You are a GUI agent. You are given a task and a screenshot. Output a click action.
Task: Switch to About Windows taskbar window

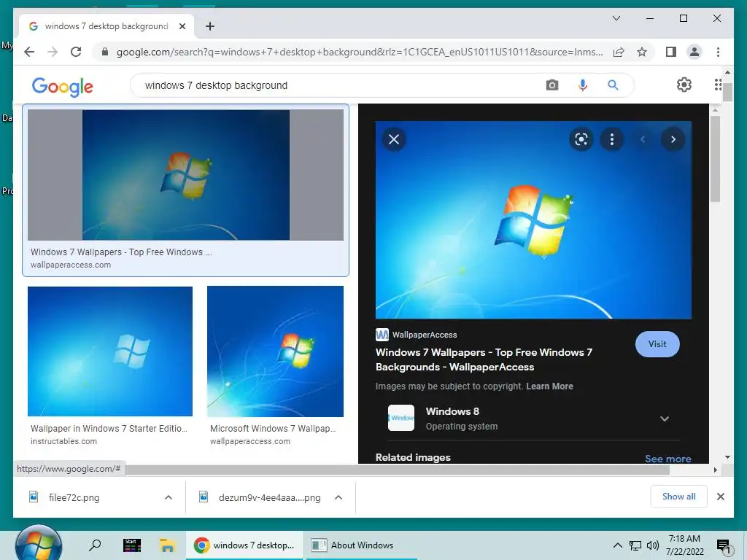pyautogui.click(x=362, y=545)
